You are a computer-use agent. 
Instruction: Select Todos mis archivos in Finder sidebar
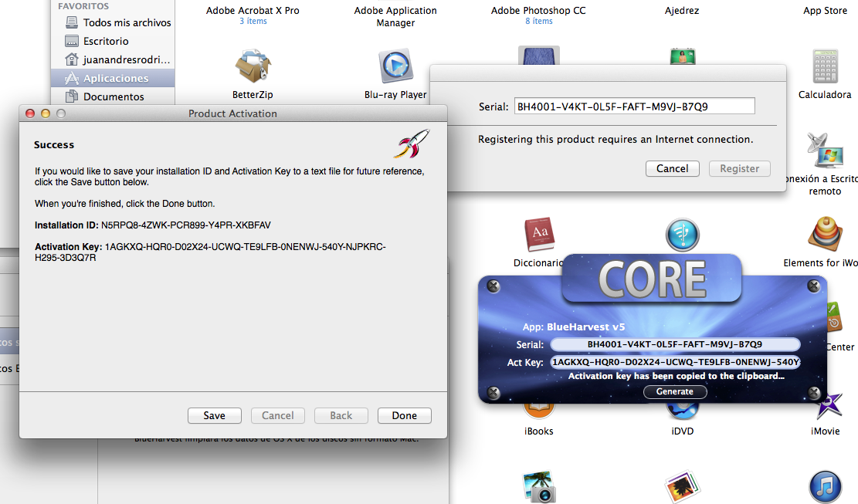pyautogui.click(x=113, y=22)
